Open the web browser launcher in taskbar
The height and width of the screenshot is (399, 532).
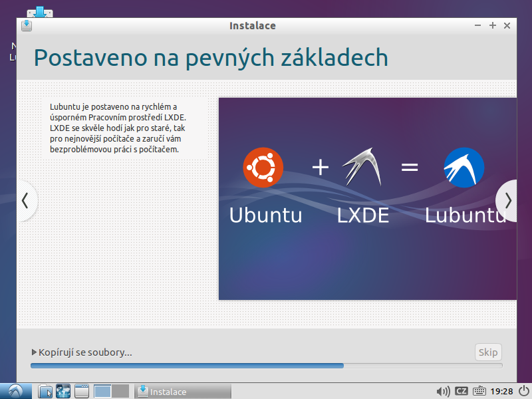(x=63, y=391)
